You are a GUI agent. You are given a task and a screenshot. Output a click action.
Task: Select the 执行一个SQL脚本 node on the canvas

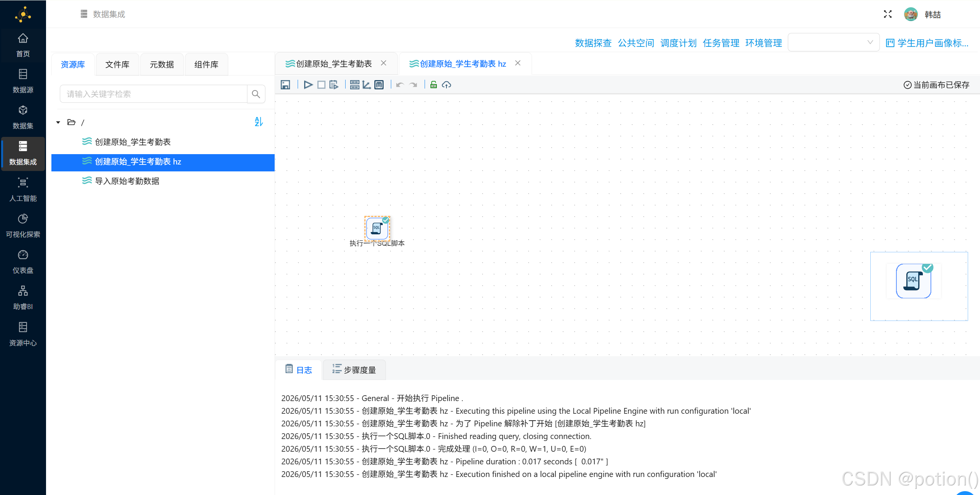pyautogui.click(x=377, y=229)
